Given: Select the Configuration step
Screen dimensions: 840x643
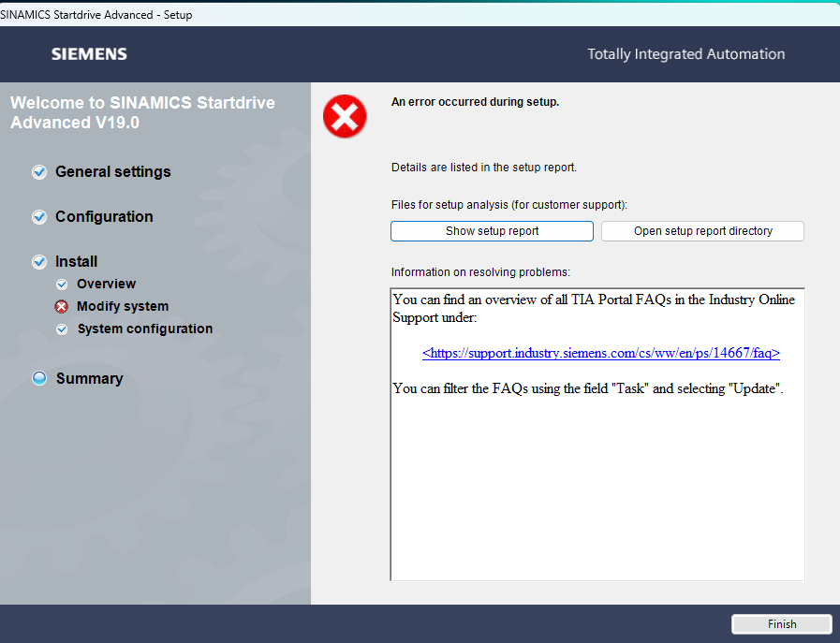Looking at the screenshot, I should point(104,217).
